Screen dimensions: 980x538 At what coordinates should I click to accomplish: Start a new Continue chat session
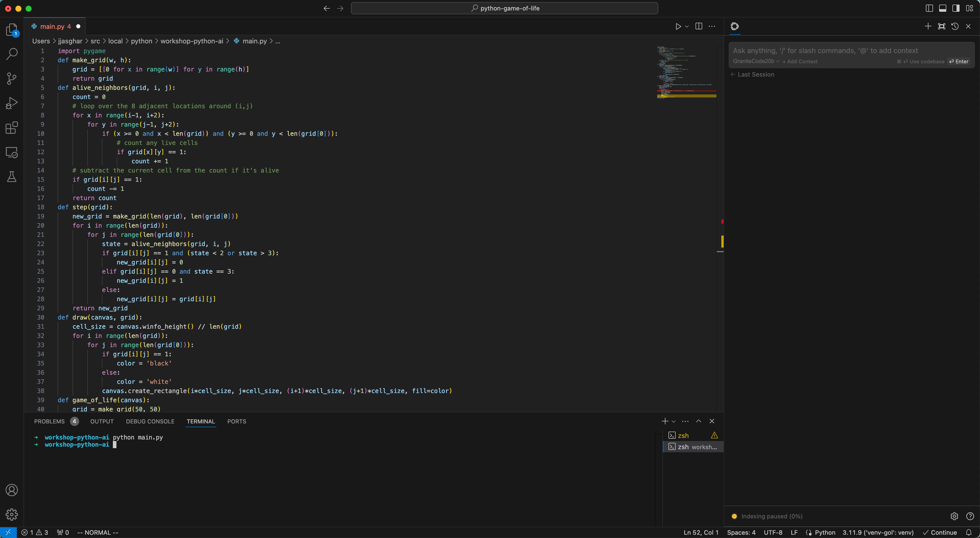coord(928,26)
